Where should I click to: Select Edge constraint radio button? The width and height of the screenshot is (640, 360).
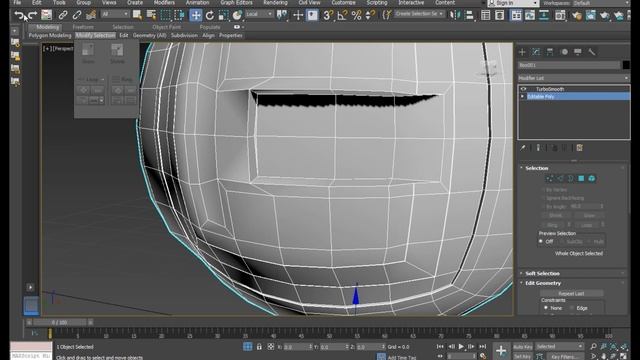click(571, 308)
